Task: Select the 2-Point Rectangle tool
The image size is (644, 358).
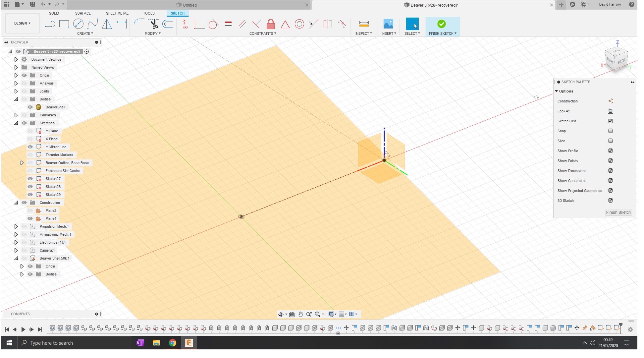Action: [x=64, y=24]
